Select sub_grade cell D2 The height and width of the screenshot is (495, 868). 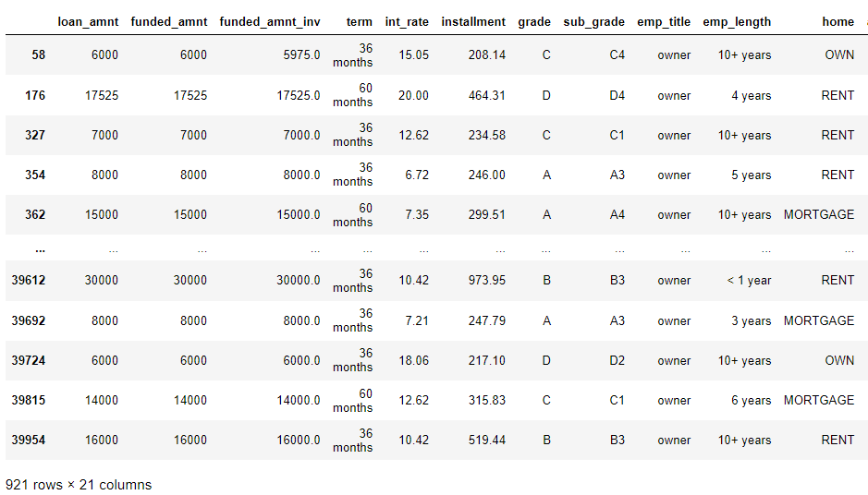(617, 360)
